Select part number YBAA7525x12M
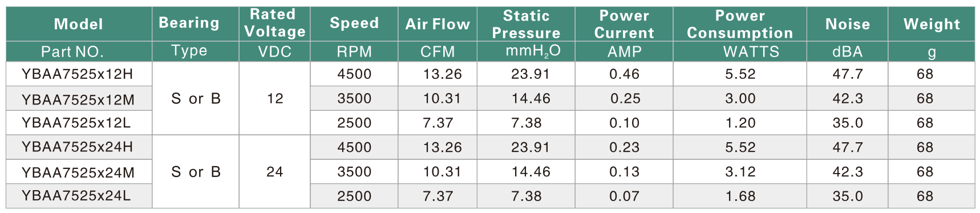This screenshot has width=980, height=213. (78, 99)
